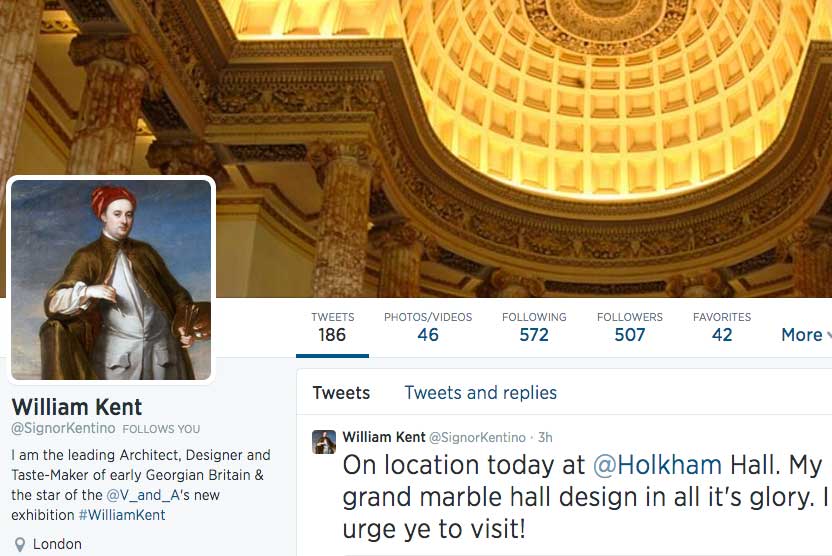
Task: Show the 572 Following accounts
Action: [x=534, y=327]
